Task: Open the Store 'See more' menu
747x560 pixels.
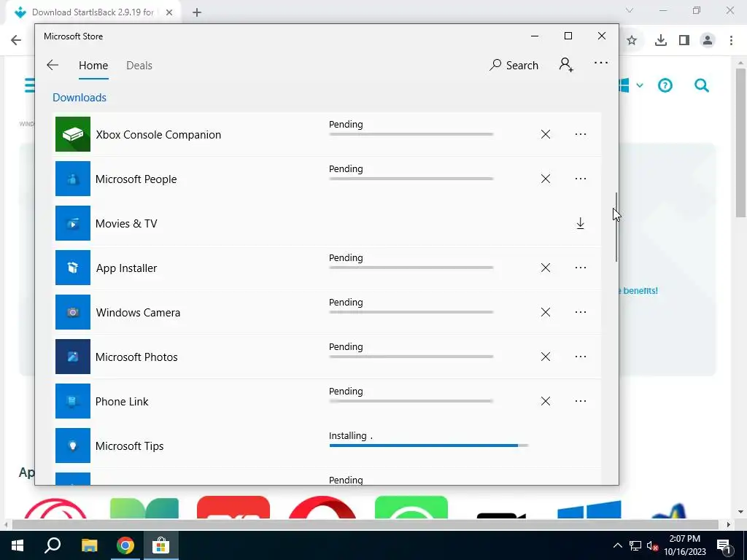Action: tap(601, 63)
